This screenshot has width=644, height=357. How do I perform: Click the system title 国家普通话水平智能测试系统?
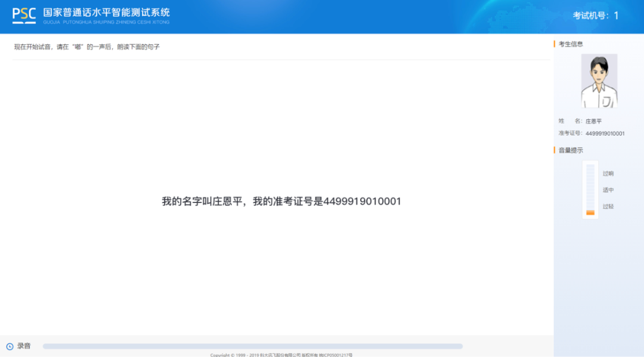point(106,11)
